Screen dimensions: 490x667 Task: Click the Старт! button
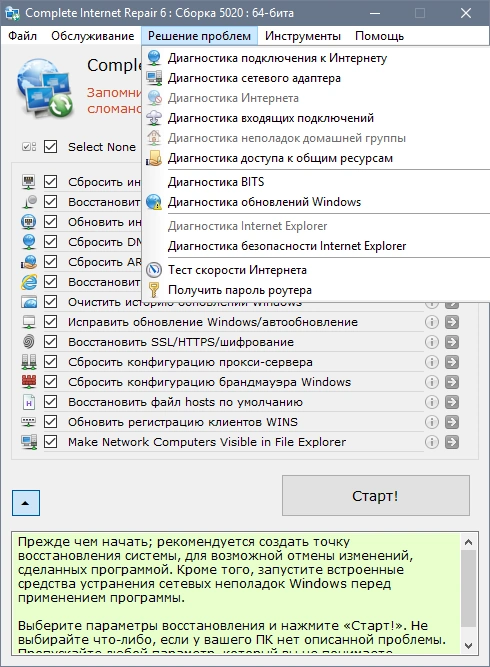click(x=376, y=496)
